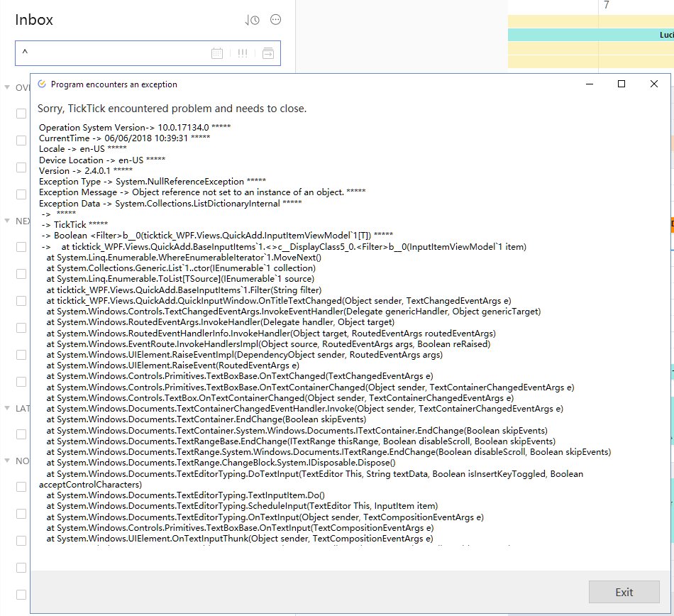Viewport: 674px width, 616px height.
Task: Collapse the LAT section triangle in Inbox
Action: click(7, 408)
